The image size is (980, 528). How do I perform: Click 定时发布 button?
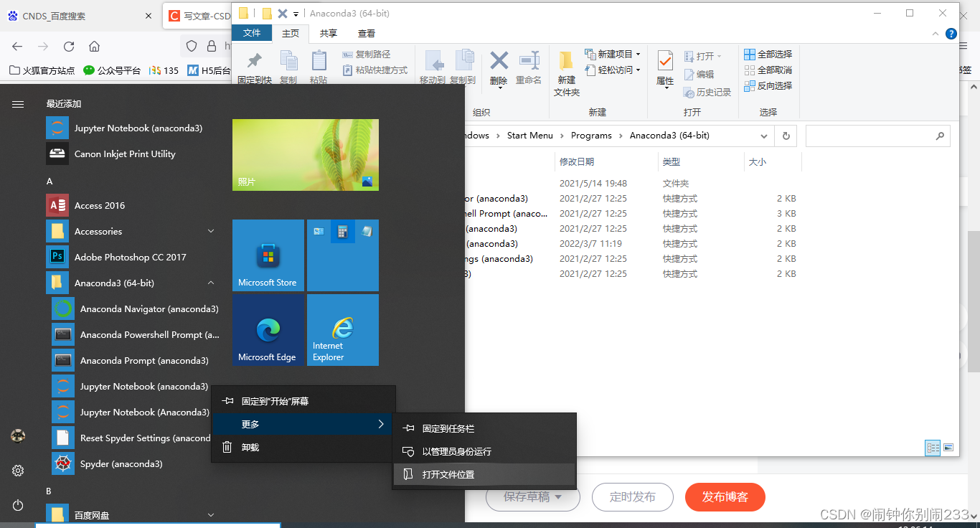[633, 497]
